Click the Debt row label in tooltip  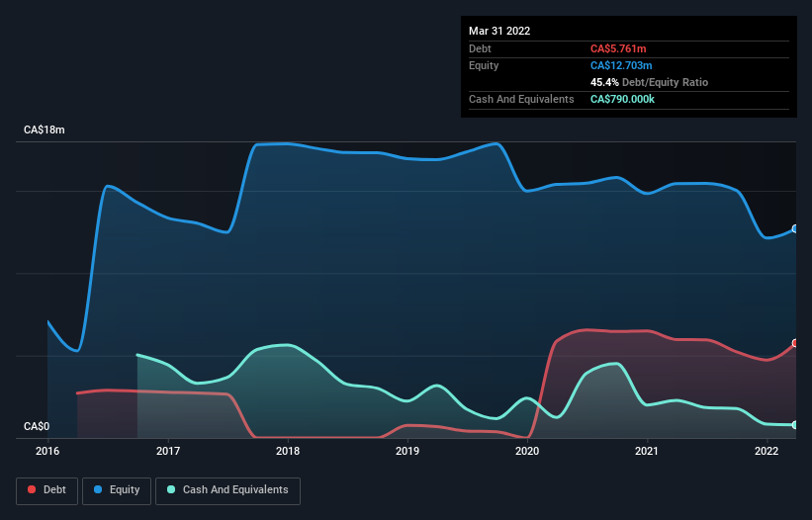480,48
